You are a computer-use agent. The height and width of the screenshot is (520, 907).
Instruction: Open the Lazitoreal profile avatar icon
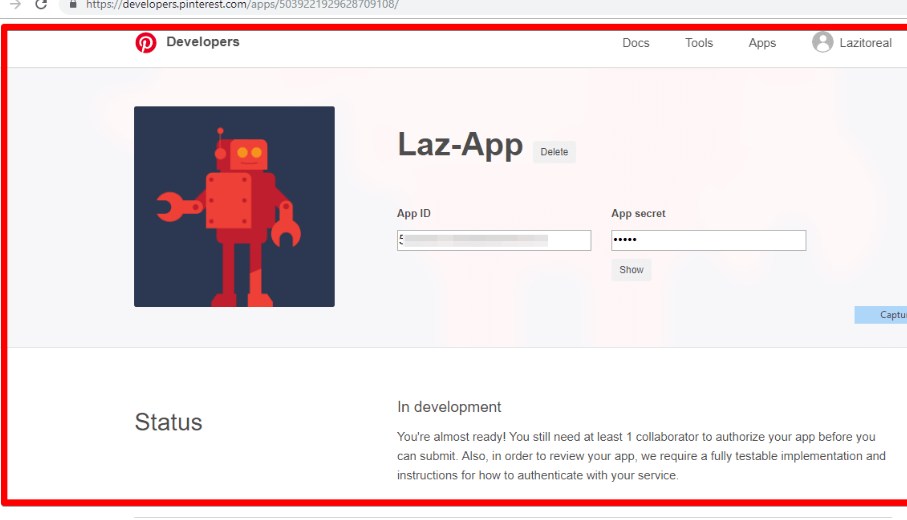[x=822, y=42]
